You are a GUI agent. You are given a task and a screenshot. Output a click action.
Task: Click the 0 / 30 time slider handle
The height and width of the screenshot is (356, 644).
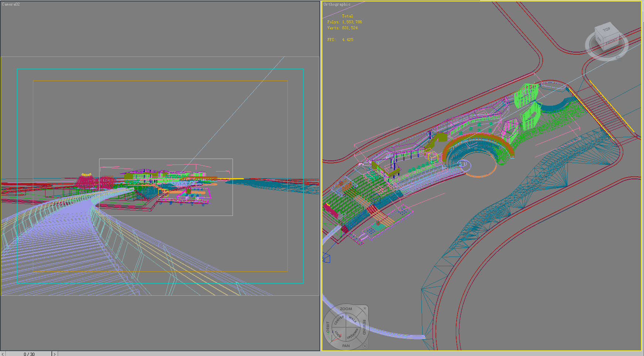tap(29, 354)
